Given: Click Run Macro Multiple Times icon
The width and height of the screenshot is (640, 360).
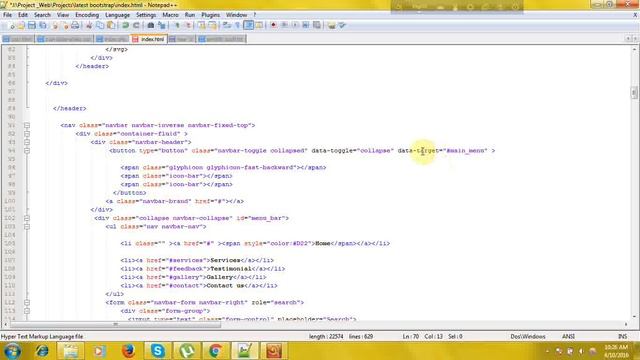Looking at the screenshot, I should (x=306, y=25).
